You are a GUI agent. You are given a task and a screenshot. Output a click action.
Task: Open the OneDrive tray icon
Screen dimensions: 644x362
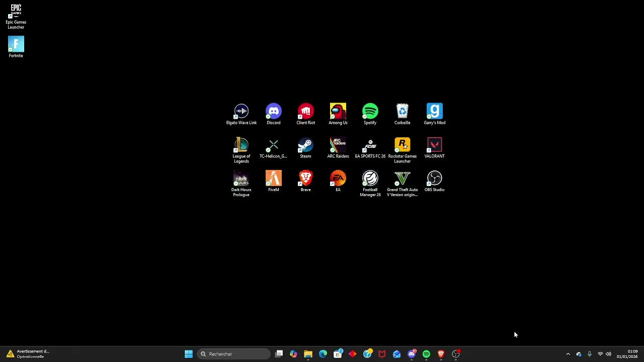click(579, 354)
